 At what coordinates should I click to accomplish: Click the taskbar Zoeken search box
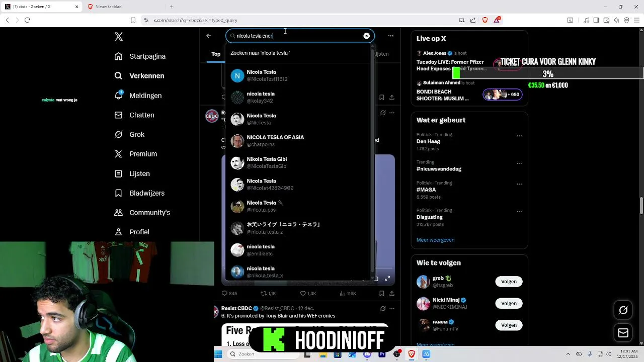click(263, 354)
